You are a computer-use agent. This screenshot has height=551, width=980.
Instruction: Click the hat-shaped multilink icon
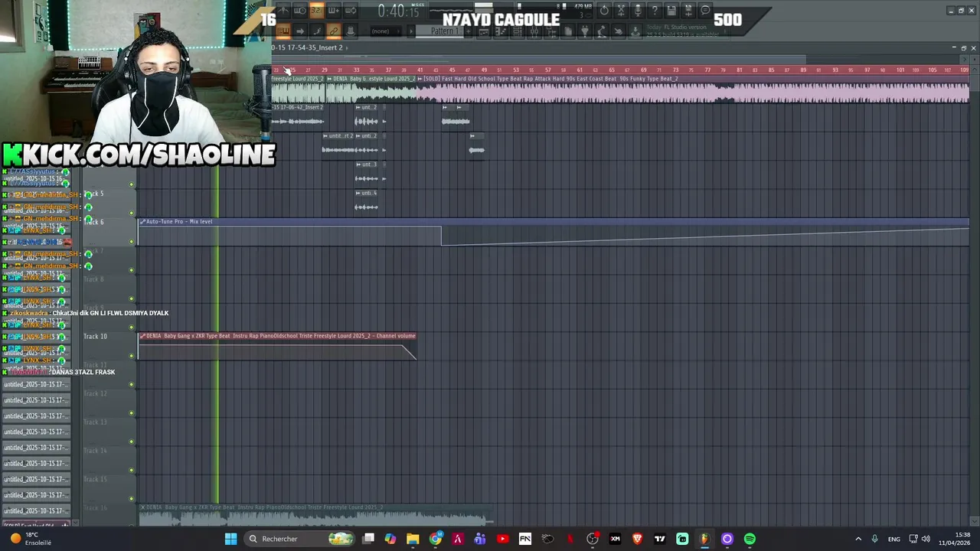coord(350,31)
